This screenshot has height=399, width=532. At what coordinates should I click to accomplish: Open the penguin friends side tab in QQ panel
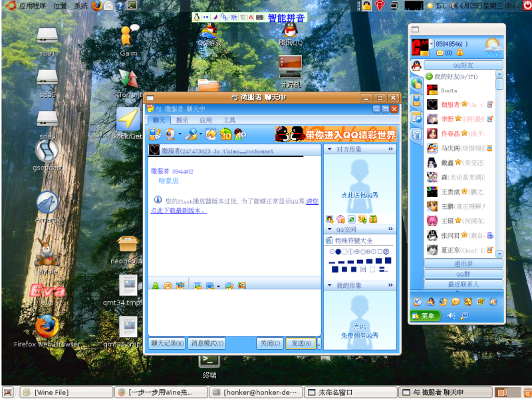click(416, 65)
